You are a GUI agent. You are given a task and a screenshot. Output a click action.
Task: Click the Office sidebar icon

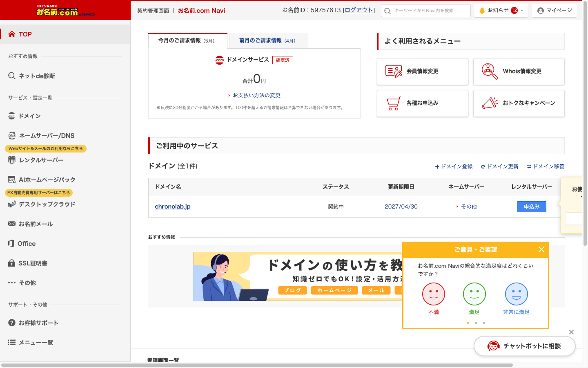coord(11,243)
